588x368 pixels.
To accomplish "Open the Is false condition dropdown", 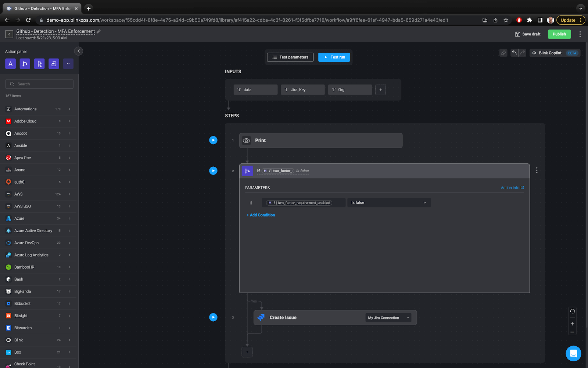I will tap(389, 202).
